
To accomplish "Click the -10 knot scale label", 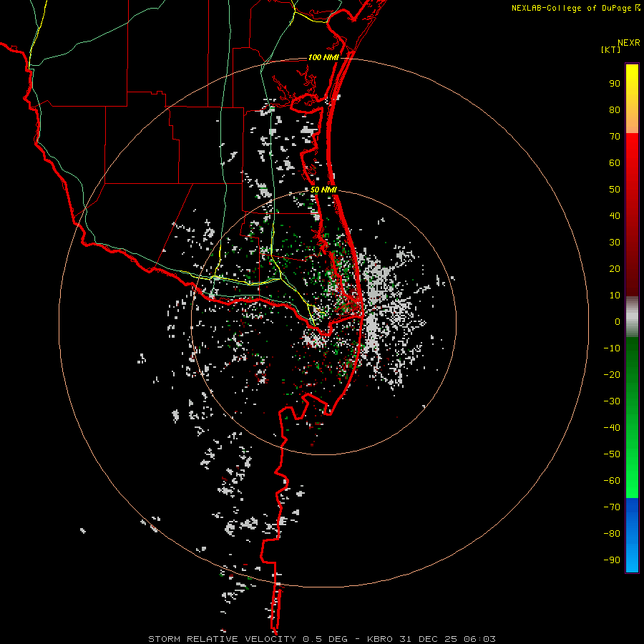I will 612,348.
